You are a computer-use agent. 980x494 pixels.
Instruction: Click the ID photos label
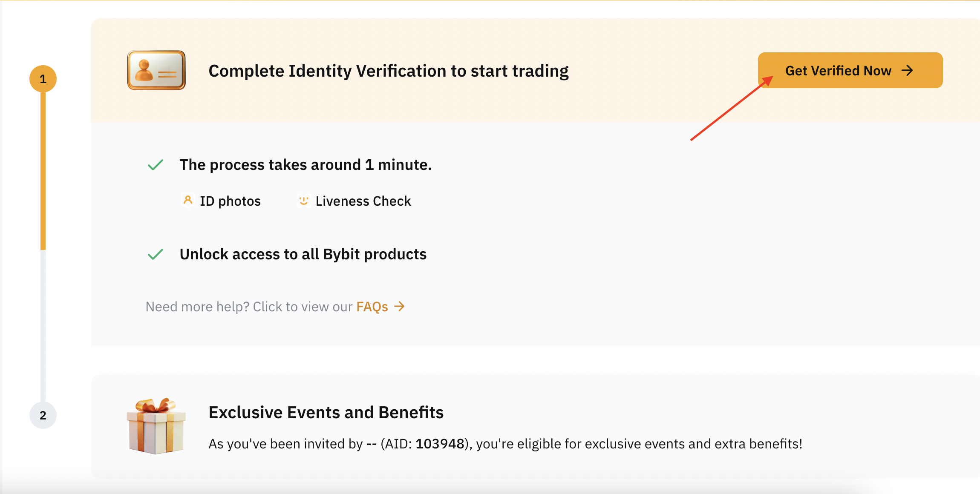click(x=230, y=201)
